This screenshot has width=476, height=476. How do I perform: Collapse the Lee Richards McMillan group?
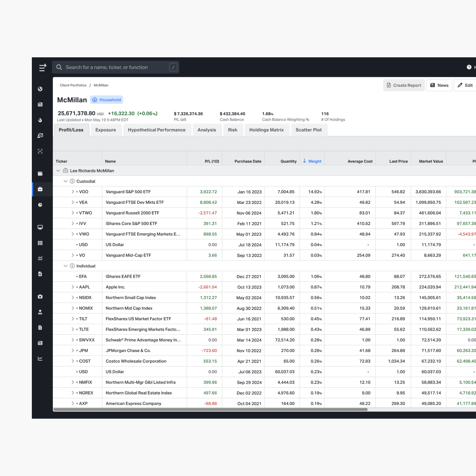[58, 171]
